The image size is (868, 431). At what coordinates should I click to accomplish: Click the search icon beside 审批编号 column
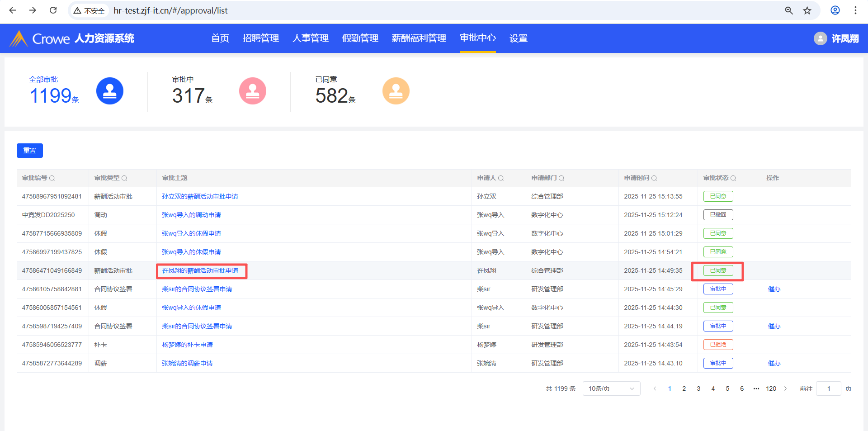point(52,178)
